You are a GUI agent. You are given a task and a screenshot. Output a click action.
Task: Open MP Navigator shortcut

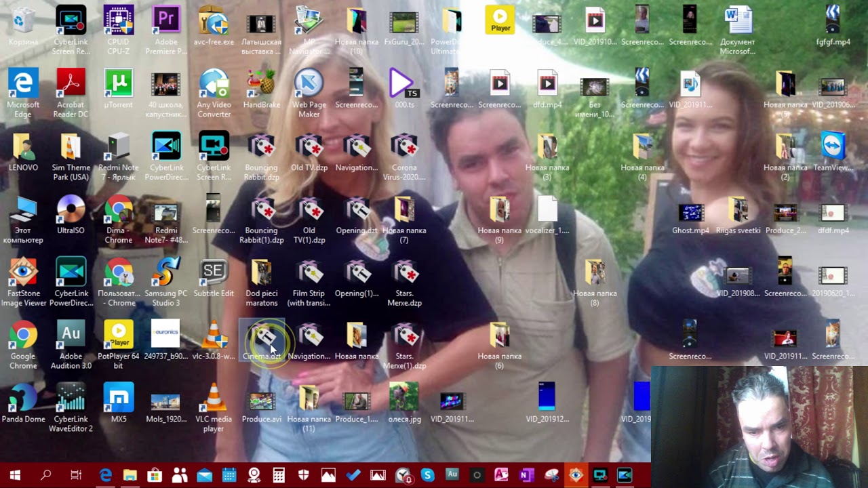tap(309, 29)
